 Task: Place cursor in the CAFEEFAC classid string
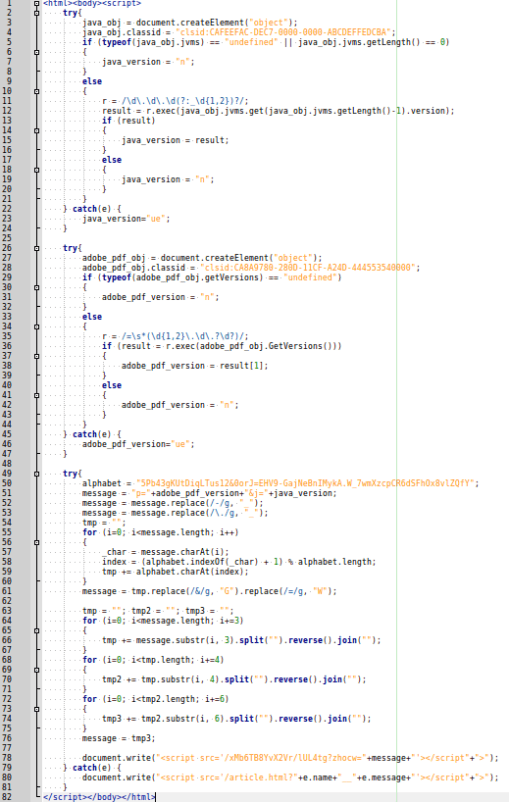[283, 32]
